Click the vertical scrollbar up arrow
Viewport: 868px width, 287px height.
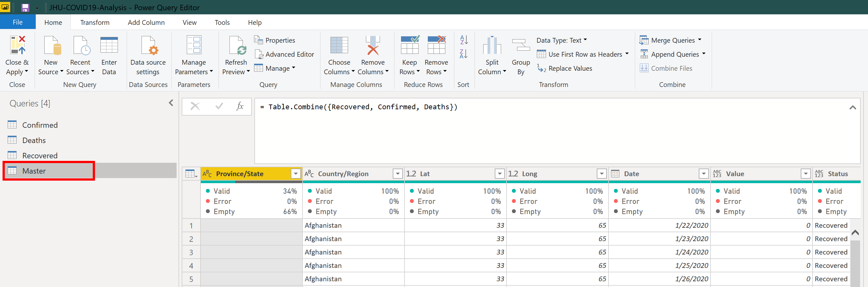click(855, 233)
